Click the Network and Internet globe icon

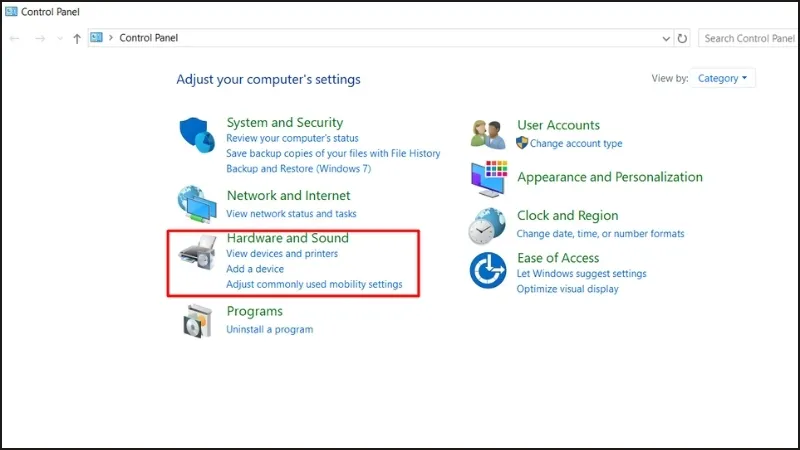197,203
